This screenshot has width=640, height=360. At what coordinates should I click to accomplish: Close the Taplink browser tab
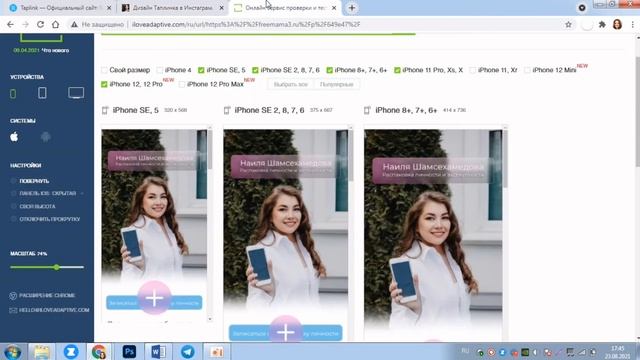tap(109, 8)
